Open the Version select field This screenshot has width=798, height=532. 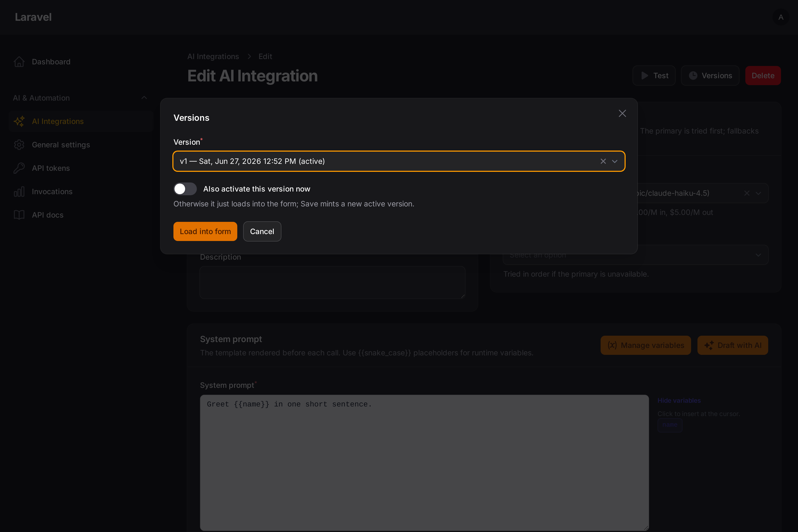tap(399, 161)
